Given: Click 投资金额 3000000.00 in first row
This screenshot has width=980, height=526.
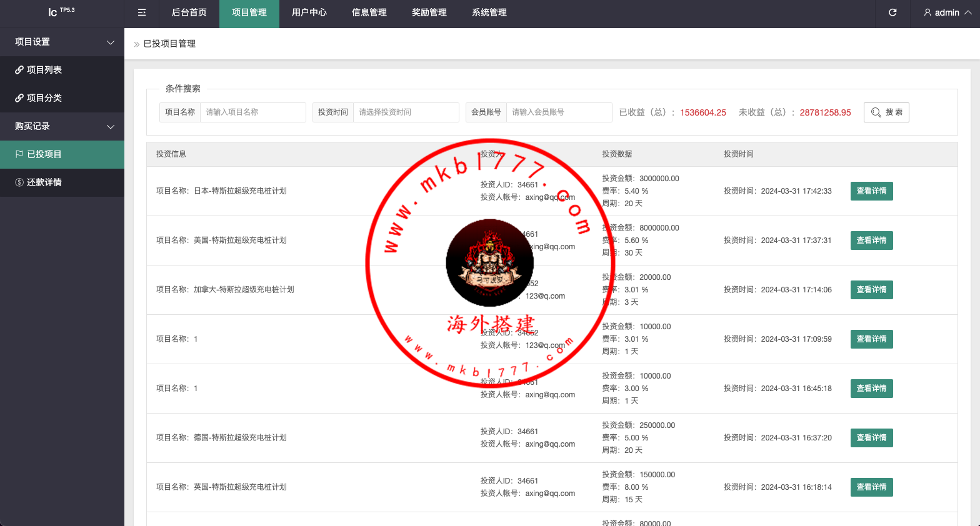Looking at the screenshot, I should (641, 179).
